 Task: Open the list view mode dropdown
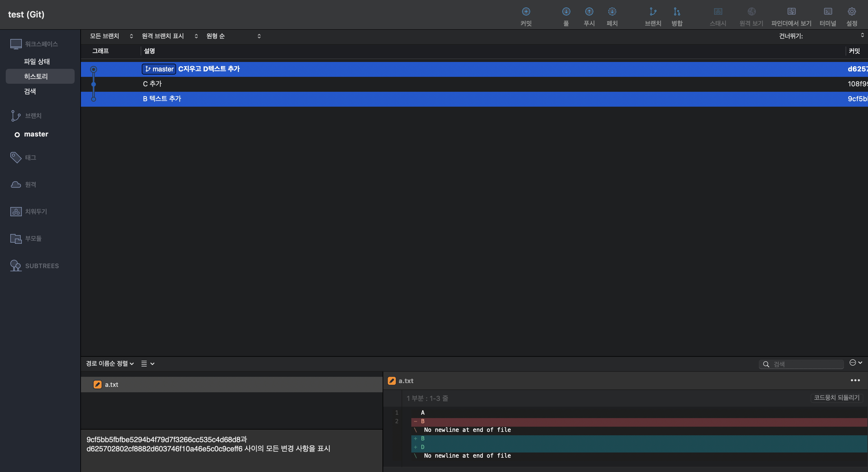point(148,364)
